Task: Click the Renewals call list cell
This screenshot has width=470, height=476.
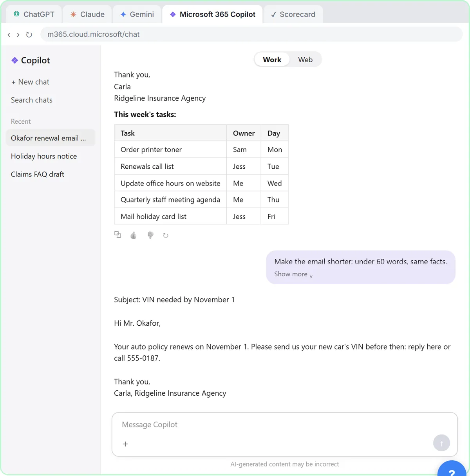Action: coord(170,166)
